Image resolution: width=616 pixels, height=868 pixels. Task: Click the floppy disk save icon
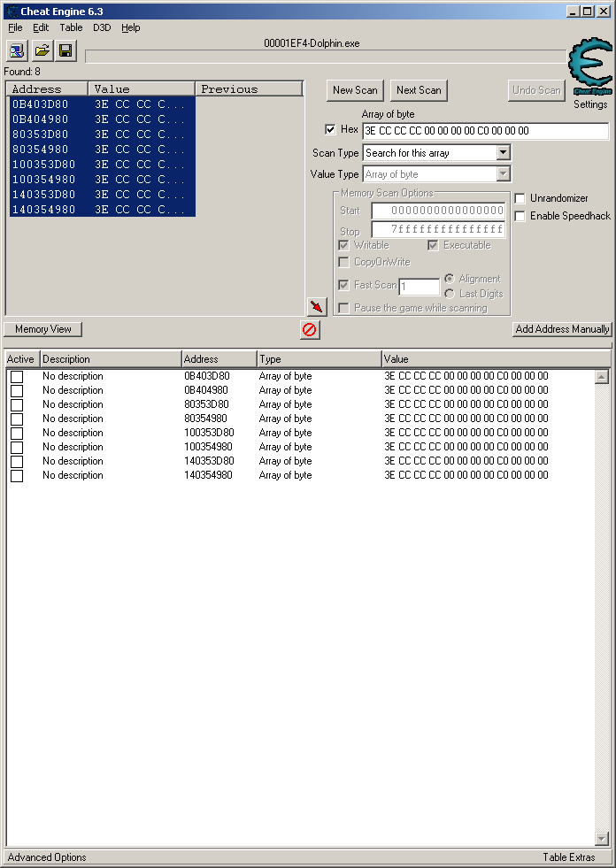pos(65,50)
